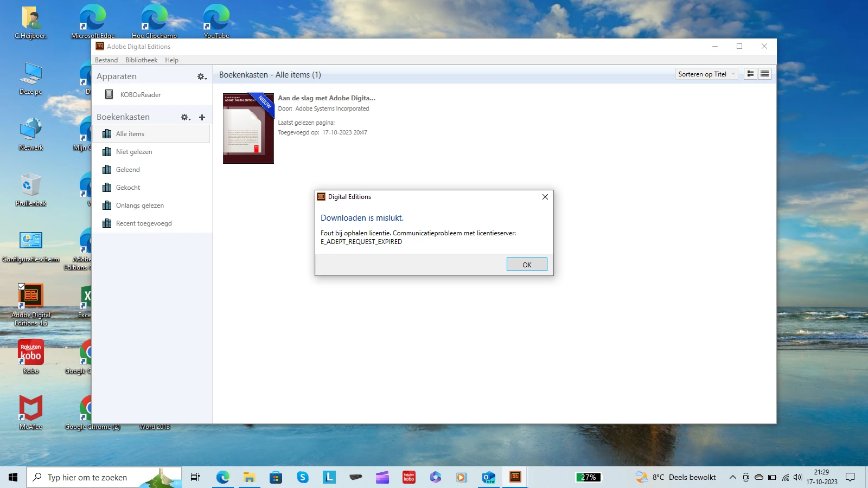Select the Recent toegevoegd bookshelf
Image resolution: width=868 pixels, height=488 pixels.
tap(151, 223)
